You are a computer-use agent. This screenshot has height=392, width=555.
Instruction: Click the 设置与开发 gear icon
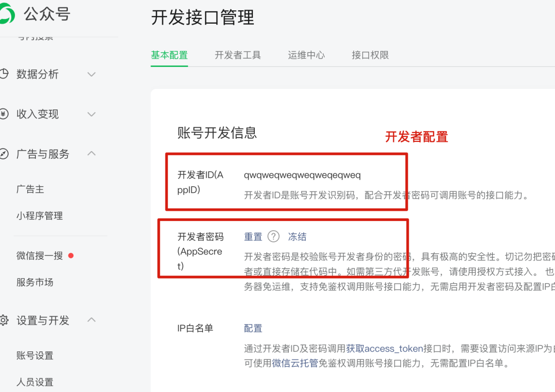pyautogui.click(x=4, y=321)
